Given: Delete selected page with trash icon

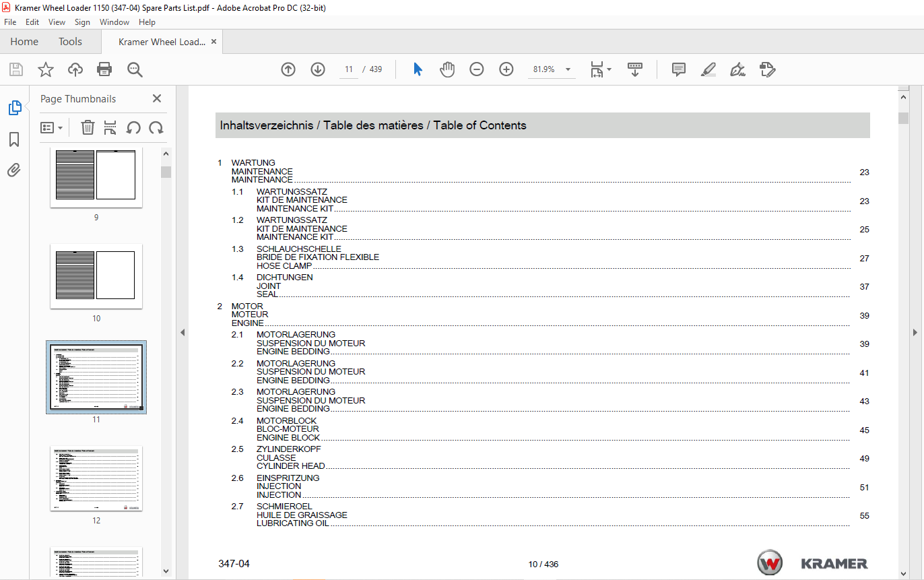Looking at the screenshot, I should pos(88,127).
